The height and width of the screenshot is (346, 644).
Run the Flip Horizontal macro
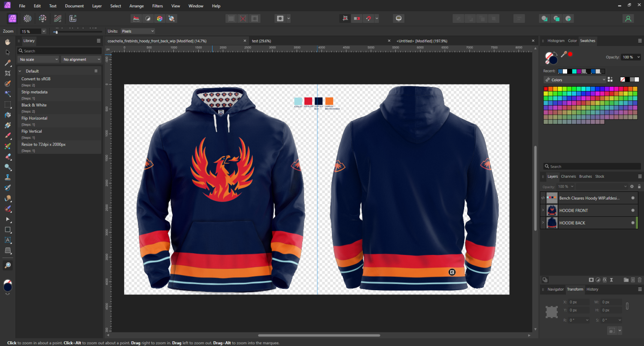pos(34,118)
